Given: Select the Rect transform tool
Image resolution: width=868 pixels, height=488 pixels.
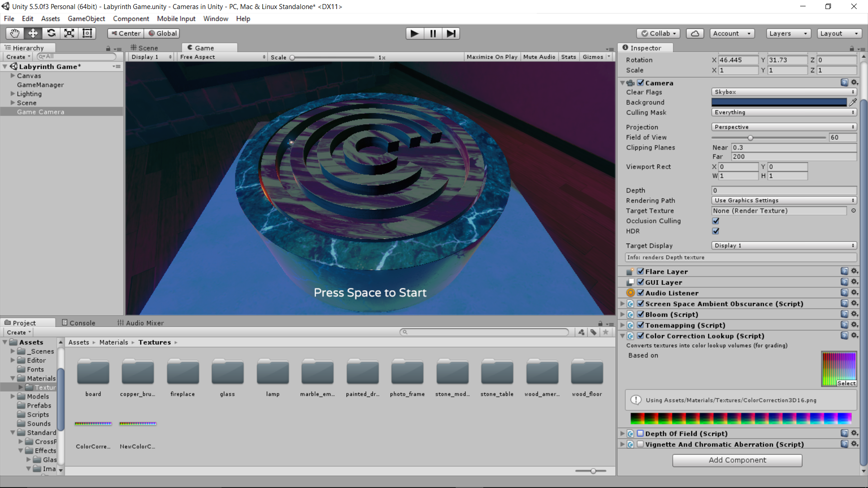Looking at the screenshot, I should (87, 33).
